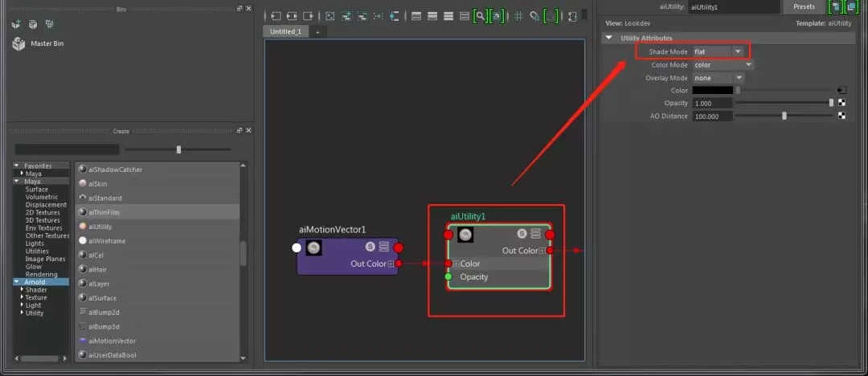The height and width of the screenshot is (376, 868).
Task: Click the create empty bin icon
Action: click(16, 24)
